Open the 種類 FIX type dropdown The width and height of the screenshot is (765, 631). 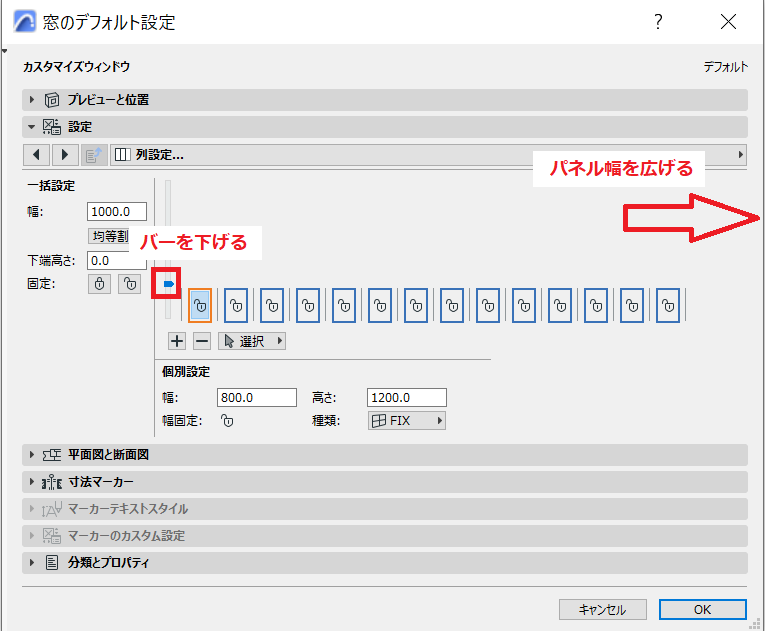point(407,420)
